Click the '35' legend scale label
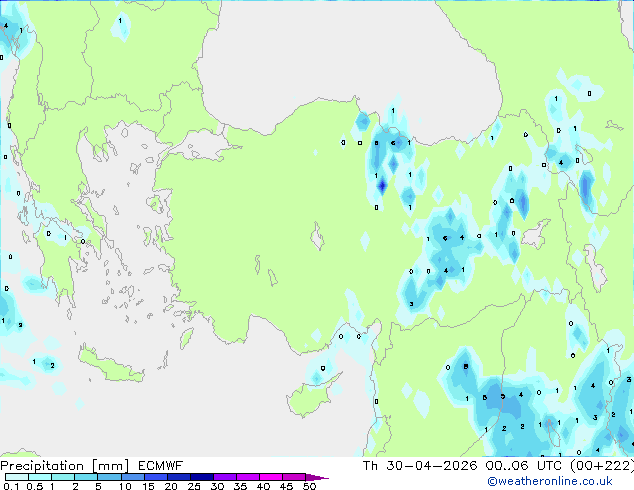The height and width of the screenshot is (490, 634). [240, 486]
